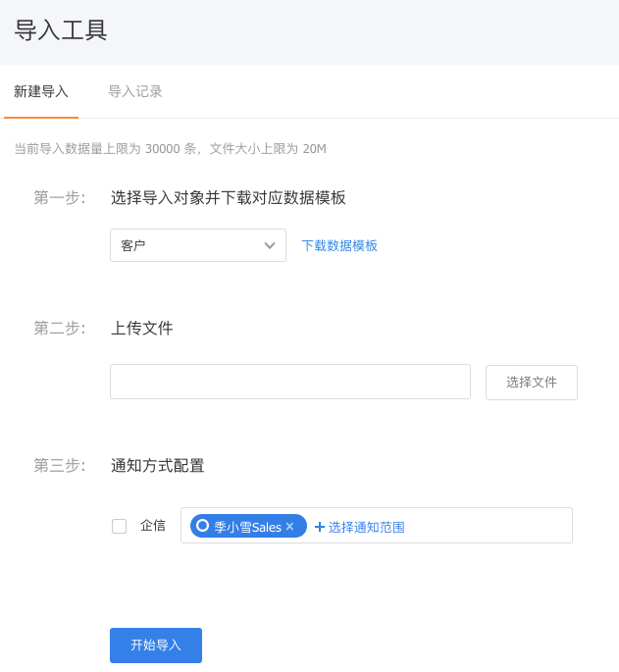Click empty space in notification recipients box
This screenshot has height=672, width=619.
point(490,526)
